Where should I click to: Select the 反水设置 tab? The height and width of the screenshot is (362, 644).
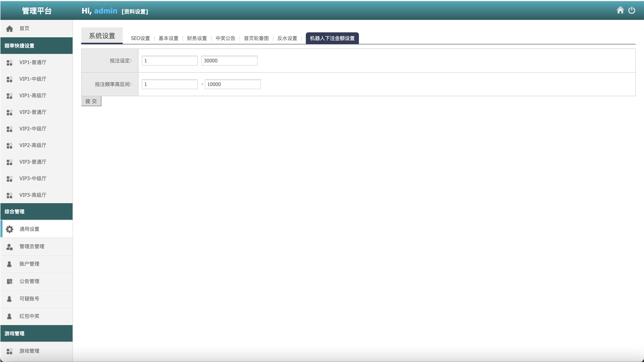pyautogui.click(x=287, y=38)
